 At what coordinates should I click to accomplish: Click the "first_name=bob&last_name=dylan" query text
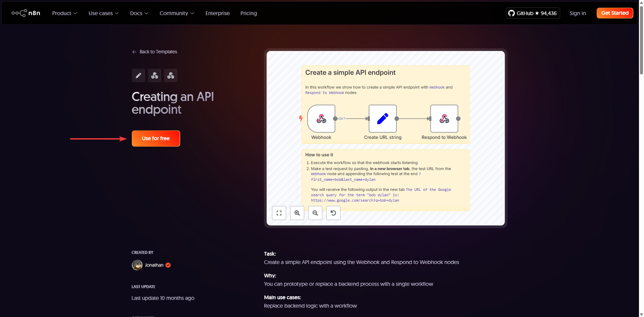343,179
